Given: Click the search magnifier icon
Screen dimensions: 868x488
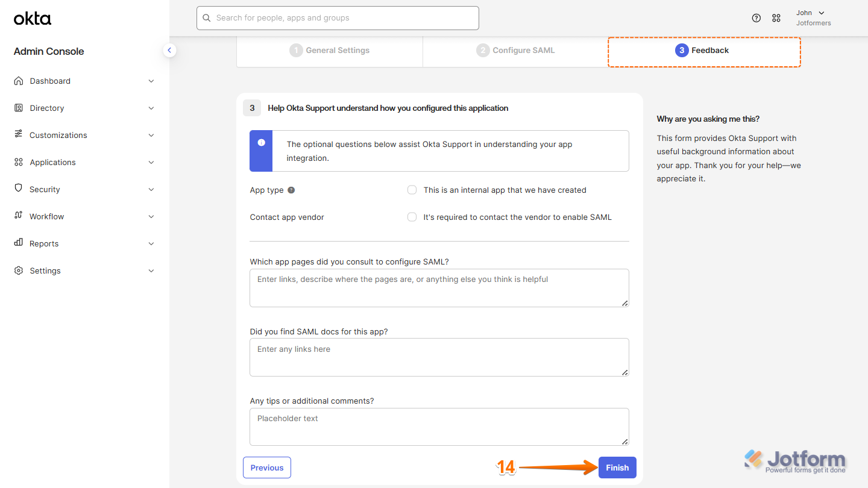Looking at the screenshot, I should [207, 18].
